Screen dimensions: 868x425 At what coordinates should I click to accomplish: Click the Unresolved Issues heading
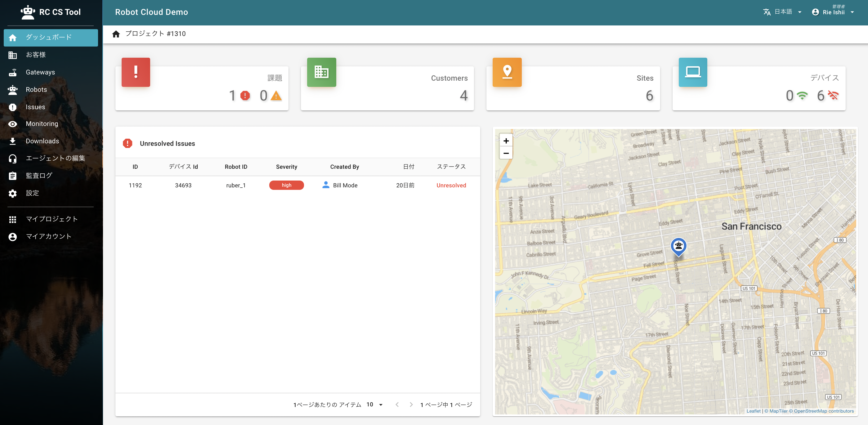pyautogui.click(x=167, y=144)
